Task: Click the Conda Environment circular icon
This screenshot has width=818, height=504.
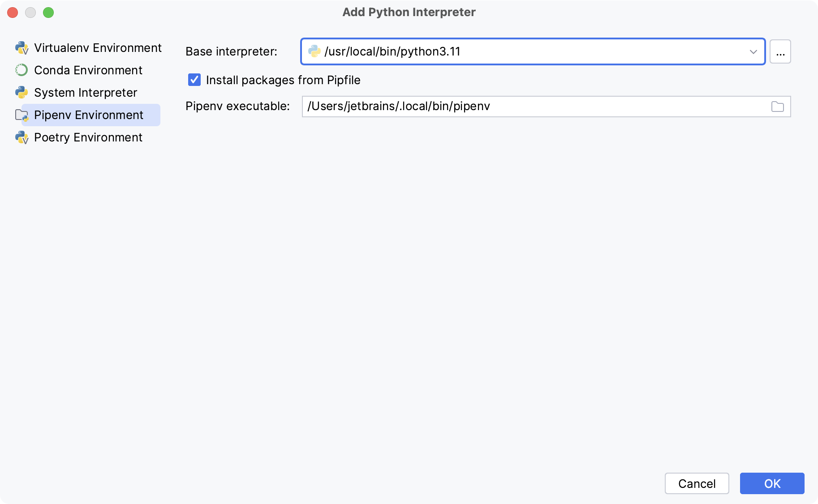Action: click(x=22, y=70)
